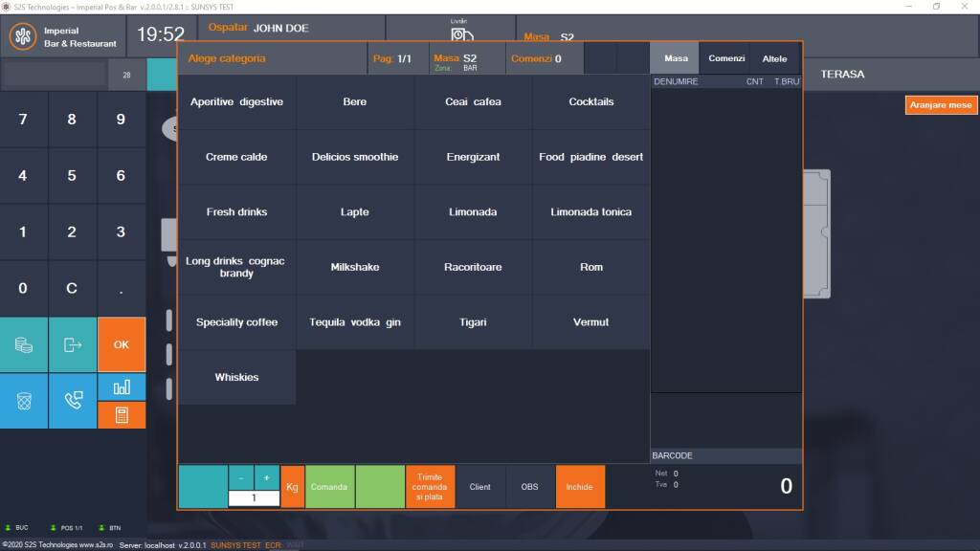Decrease quantity with the minus button
Viewport: 980px width, 551px height.
(x=241, y=477)
